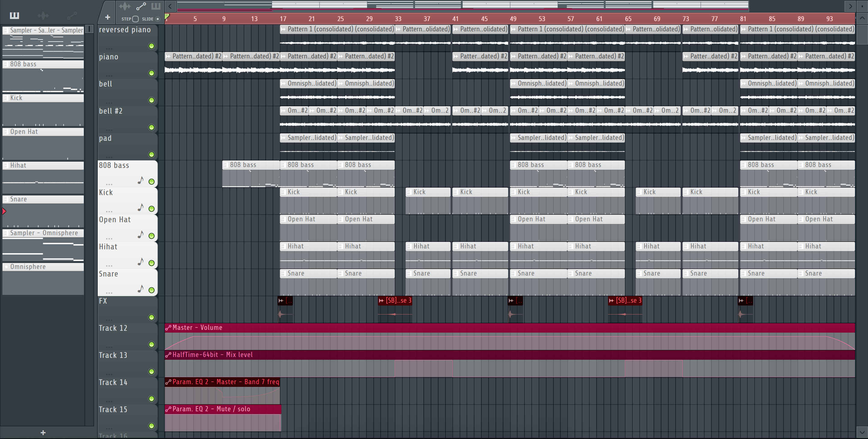Viewport: 868px width, 439px height.
Task: Show audio clips in the picker panel
Action: click(43, 15)
